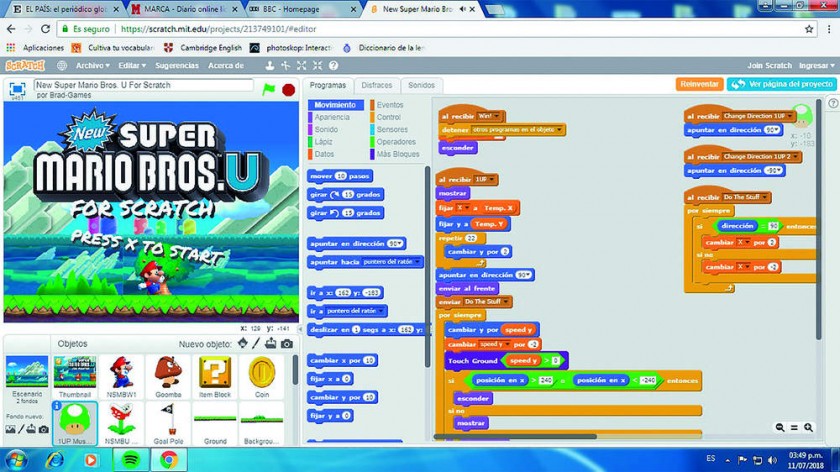Open the Ingresar dropdown
This screenshot has width=840, height=472.
(x=816, y=65)
